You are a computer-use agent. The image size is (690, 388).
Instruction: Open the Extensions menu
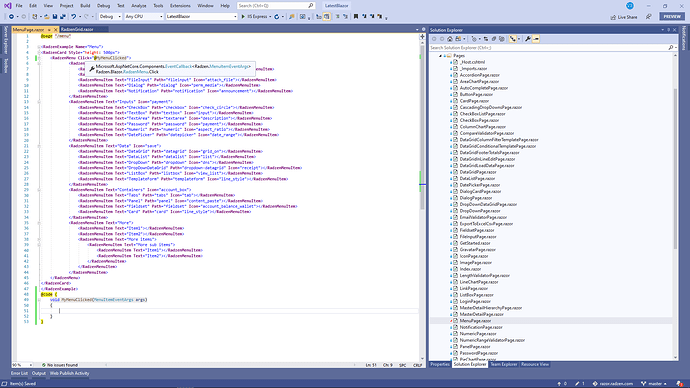pos(180,6)
